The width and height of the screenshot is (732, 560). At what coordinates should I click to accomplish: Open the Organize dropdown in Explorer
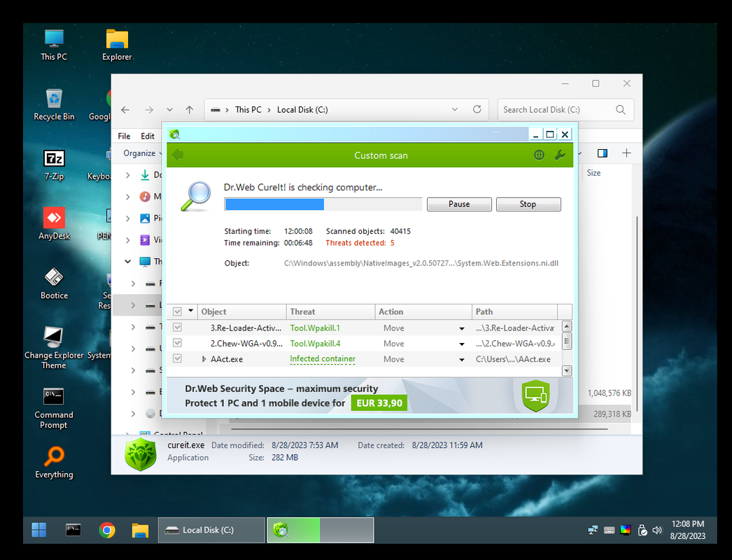142,153
